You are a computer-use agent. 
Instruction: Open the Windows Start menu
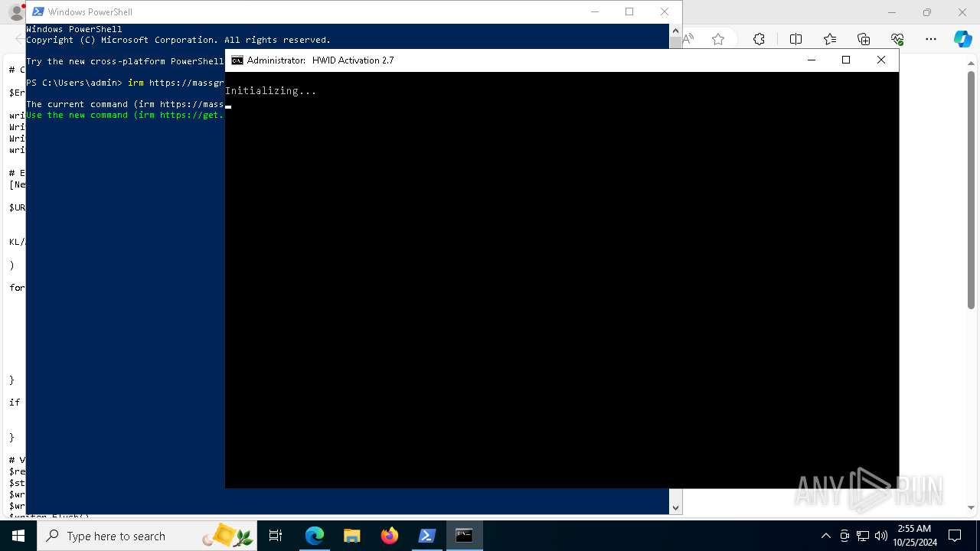pos(18,536)
